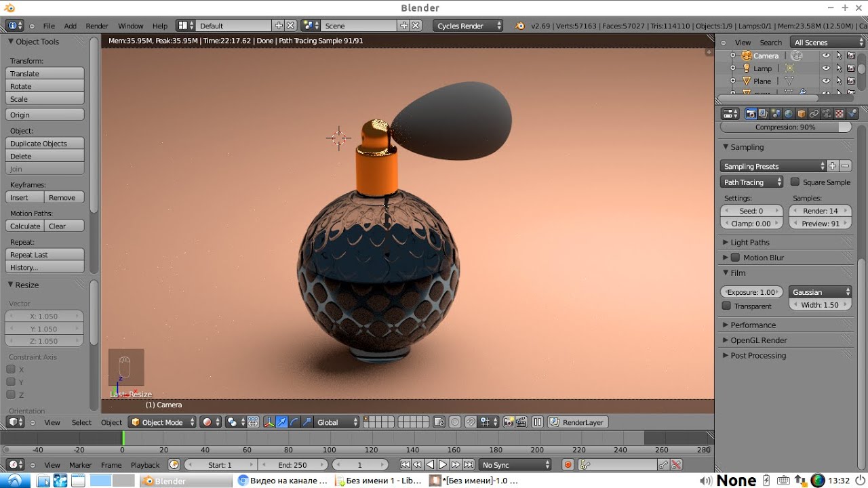Open the Object Mode dropdown
The image size is (868, 488).
click(163, 422)
